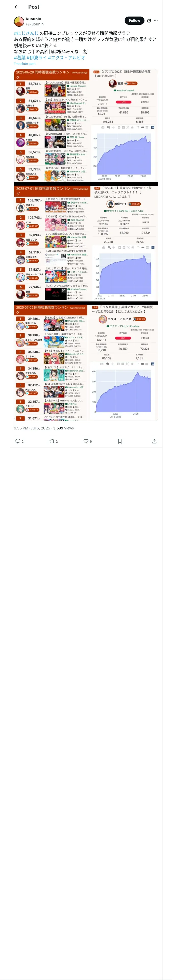172x980 pixels.
Task: Translate the post text
Action: click(x=25, y=64)
